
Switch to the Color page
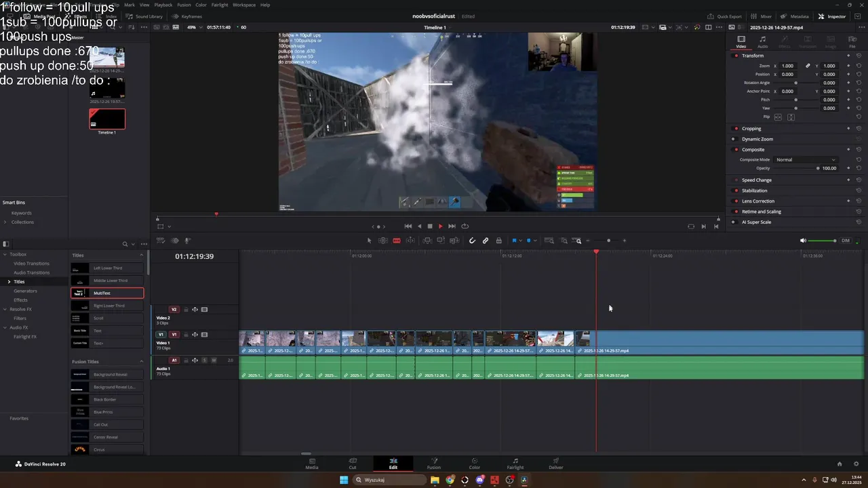475,464
